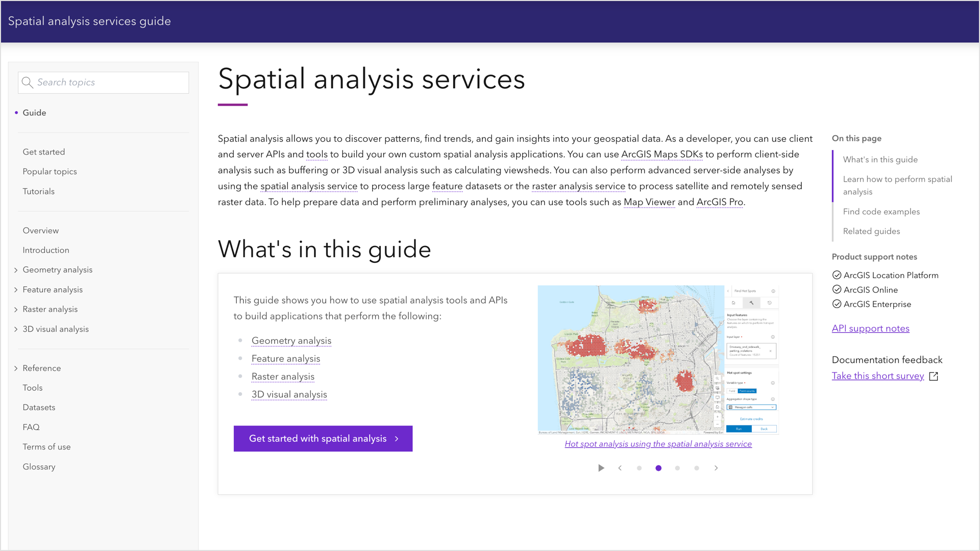Image resolution: width=980 pixels, height=551 pixels.
Task: Open Tutorials from the sidebar
Action: 38,191
